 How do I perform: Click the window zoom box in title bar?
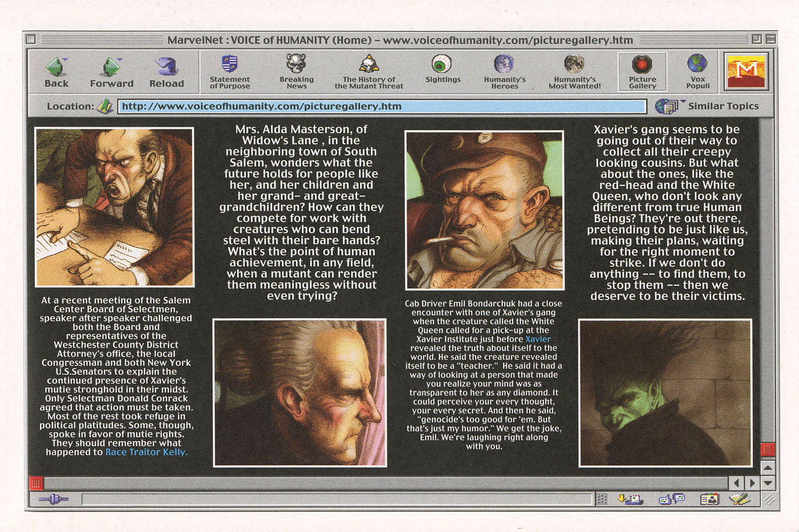point(756,39)
